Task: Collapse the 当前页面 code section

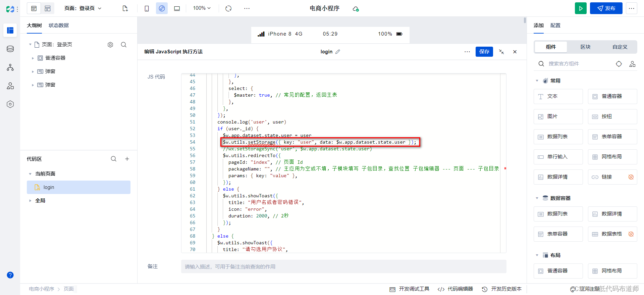Action: tap(30, 174)
